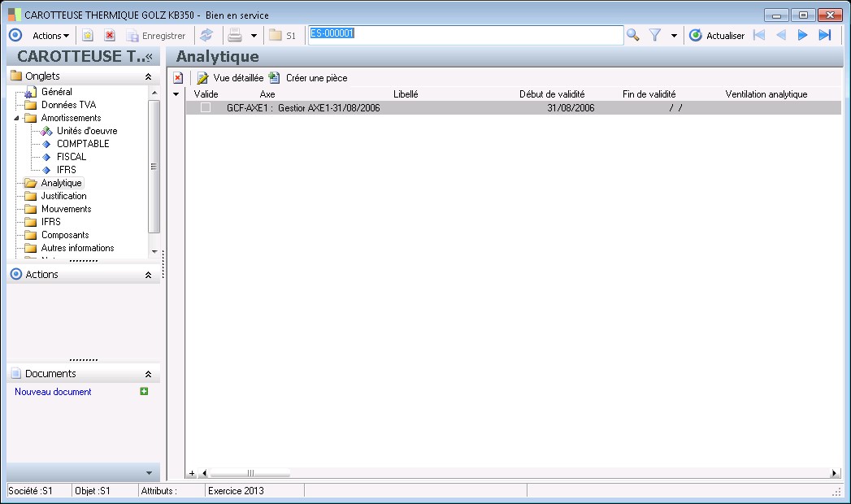Toggle the Valide checkbox in the GCF-AXE1 row
Image resolution: width=851 pixels, height=504 pixels.
pos(206,107)
